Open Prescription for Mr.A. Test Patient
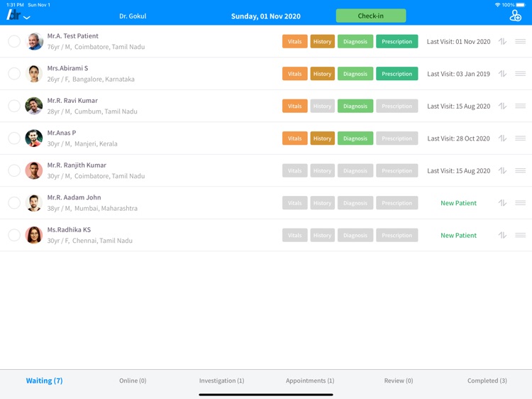 pos(397,41)
